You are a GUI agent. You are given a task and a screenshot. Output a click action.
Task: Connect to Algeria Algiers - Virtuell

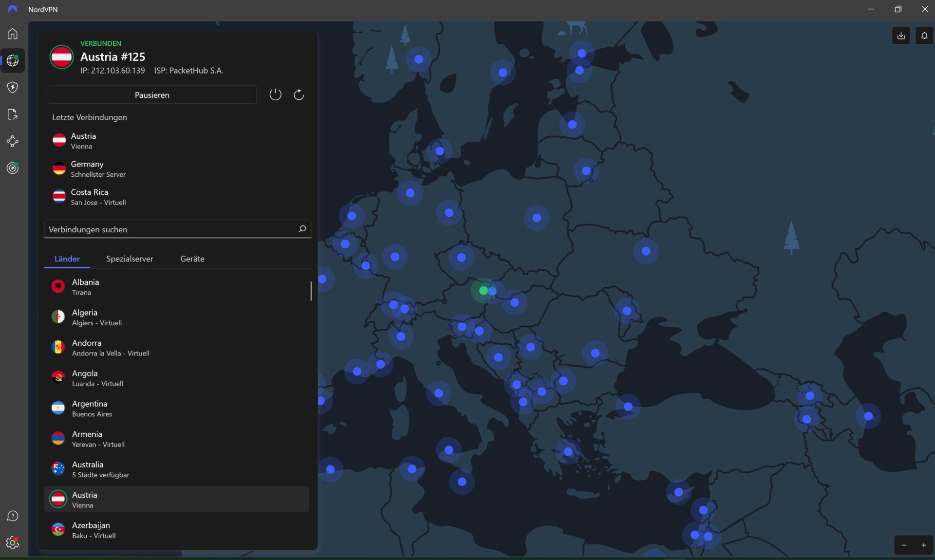177,317
